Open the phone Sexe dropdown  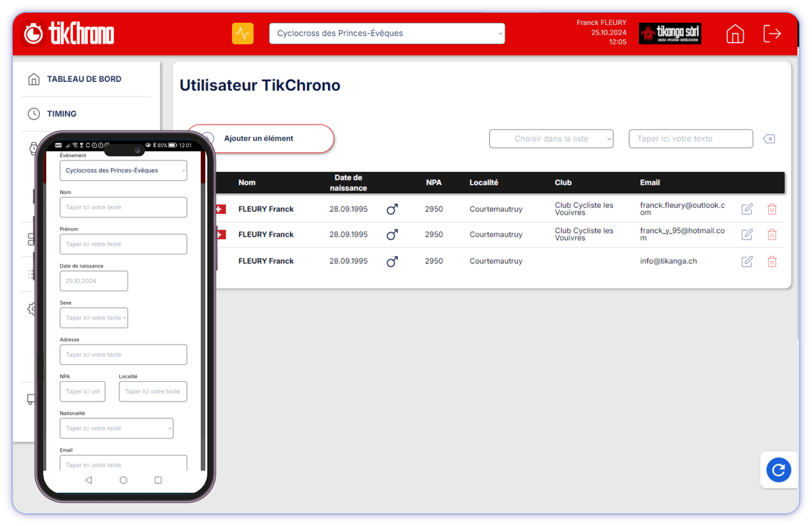click(93, 317)
